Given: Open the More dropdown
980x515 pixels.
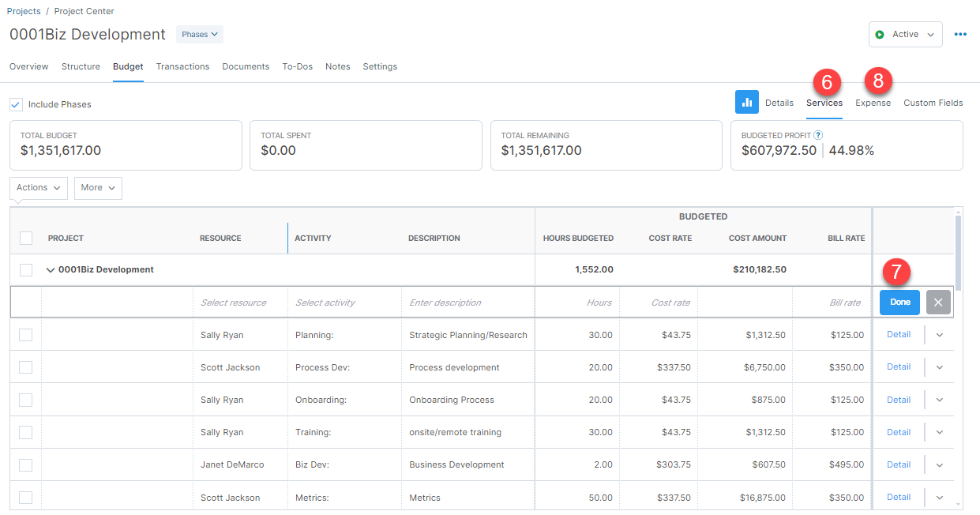Looking at the screenshot, I should pyautogui.click(x=97, y=188).
